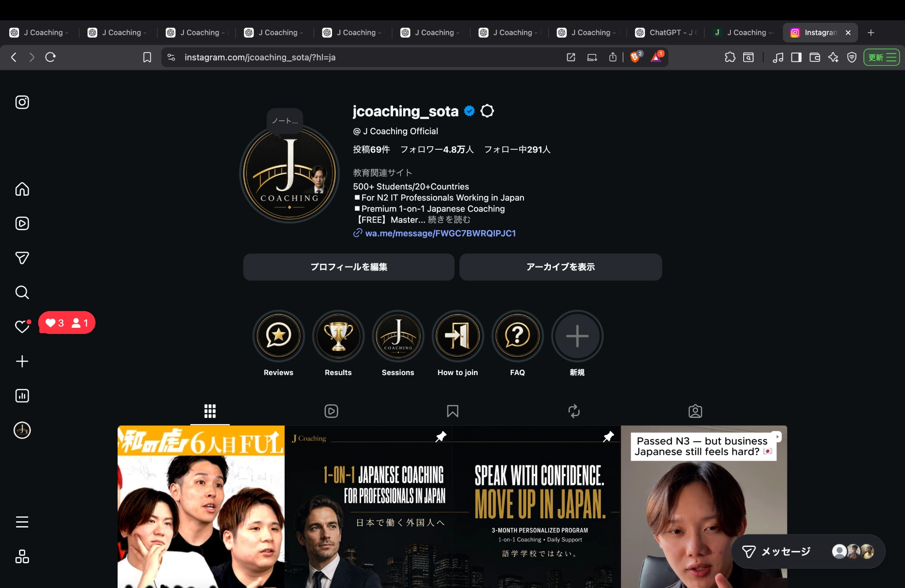905x588 pixels.
Task: Open the 1-on-1 Japanese Coaching pinned post
Action: 368,507
